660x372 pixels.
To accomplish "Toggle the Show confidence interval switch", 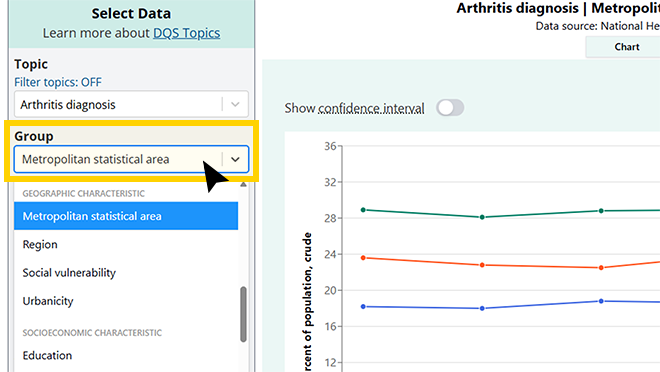I will 450,108.
